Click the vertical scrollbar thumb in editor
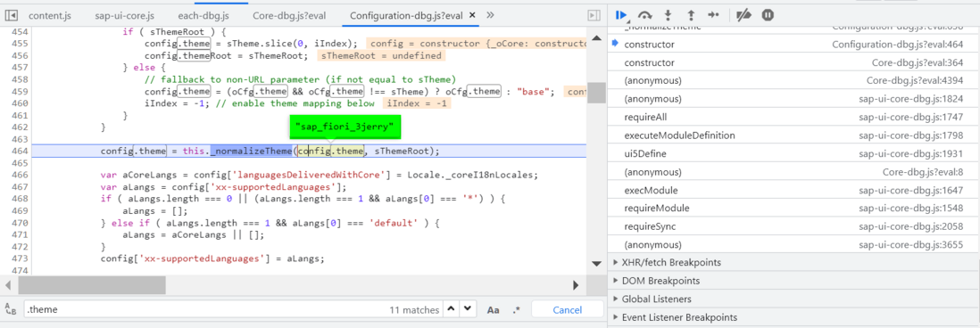Screen dimensions: 980x328 point(597,93)
